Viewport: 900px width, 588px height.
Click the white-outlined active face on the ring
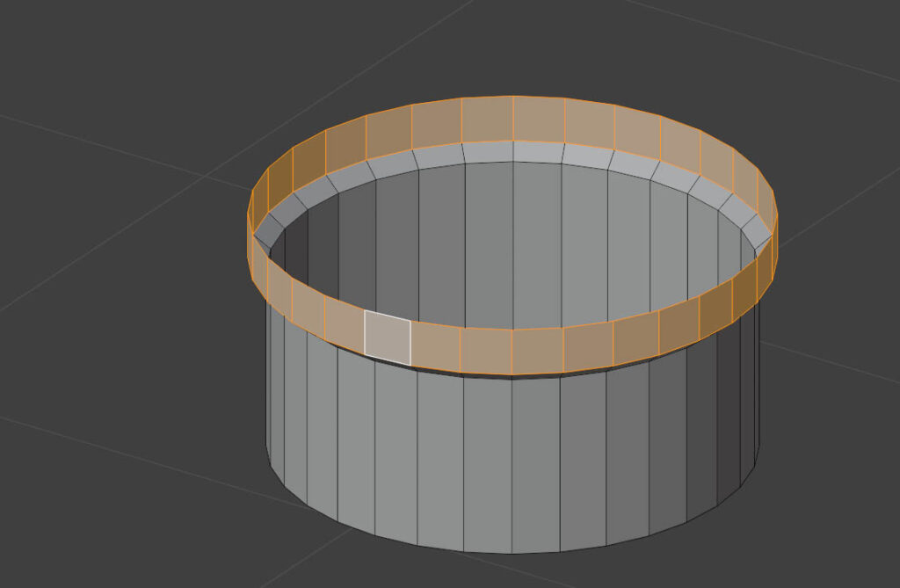click(x=388, y=336)
